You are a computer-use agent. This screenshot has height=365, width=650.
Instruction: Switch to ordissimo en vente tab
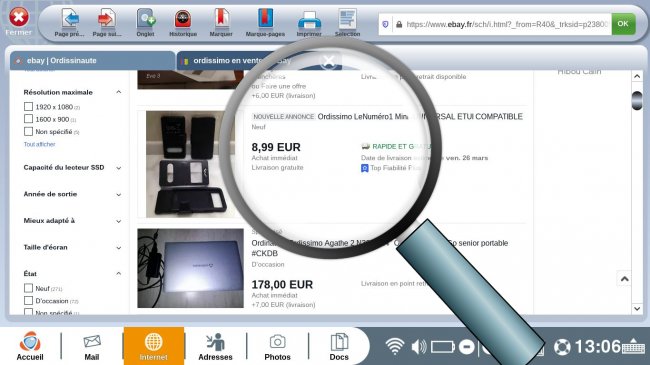pos(260,61)
